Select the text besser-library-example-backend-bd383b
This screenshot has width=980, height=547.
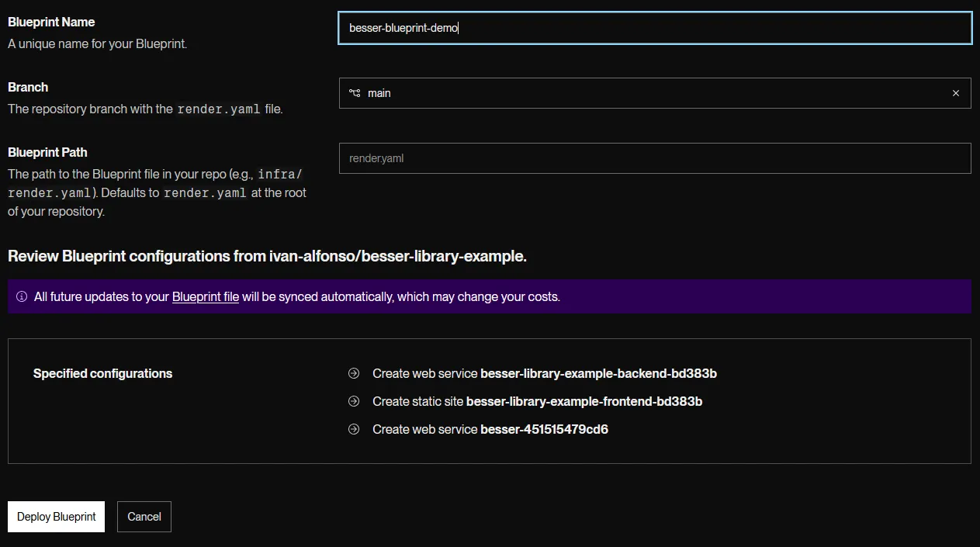599,373
